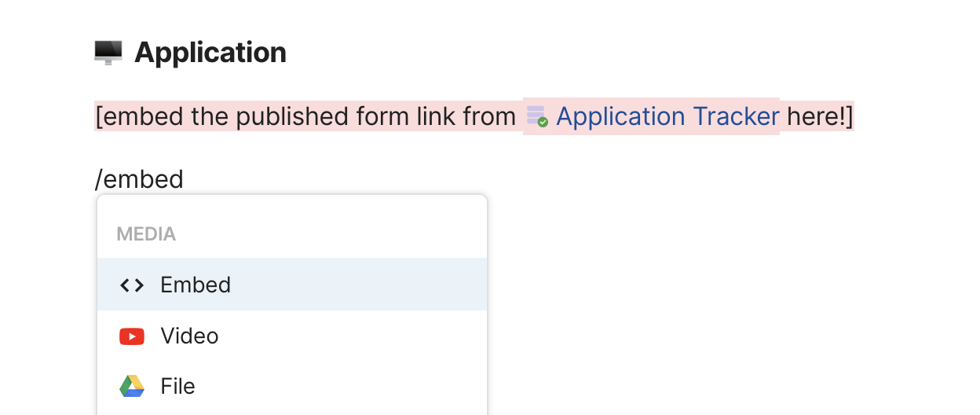
Task: Click the Application Tracker database icon
Action: (537, 116)
